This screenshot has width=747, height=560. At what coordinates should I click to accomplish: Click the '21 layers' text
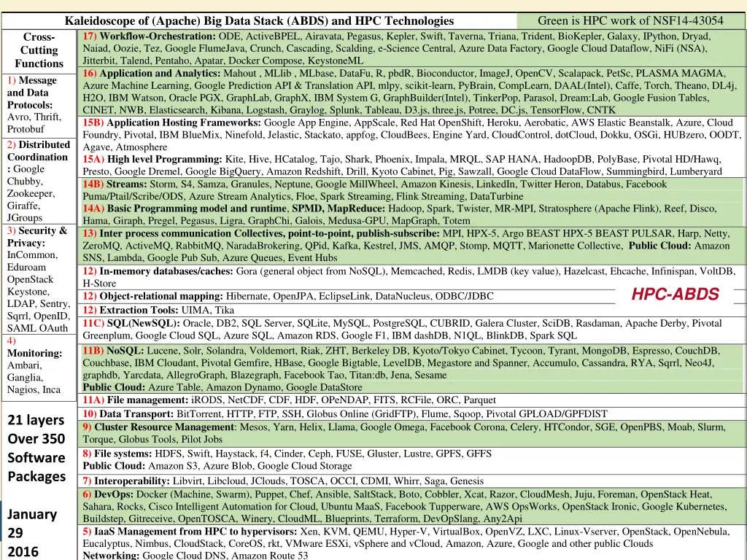36,420
